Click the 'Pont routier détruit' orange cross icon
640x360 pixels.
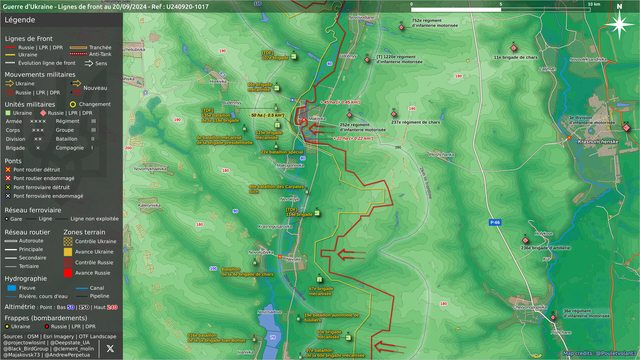tap(7, 169)
